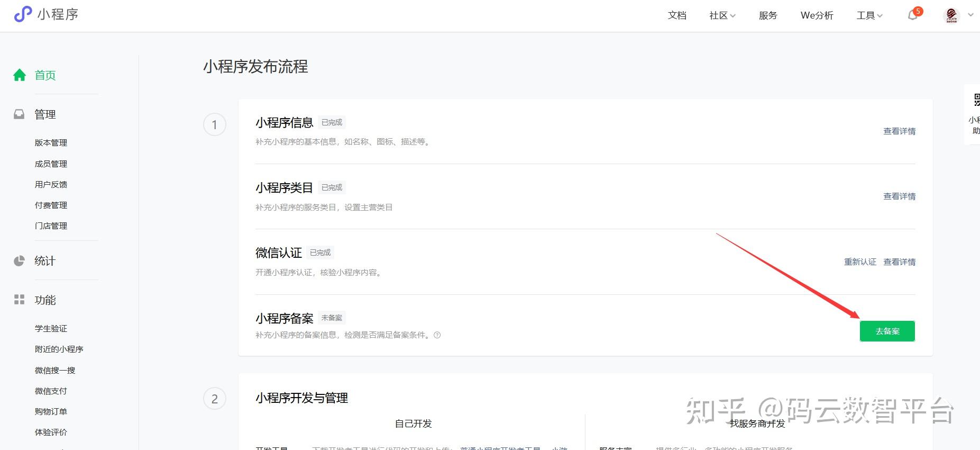Select 统计 section in sidebar
This screenshot has width=980, height=450.
45,261
